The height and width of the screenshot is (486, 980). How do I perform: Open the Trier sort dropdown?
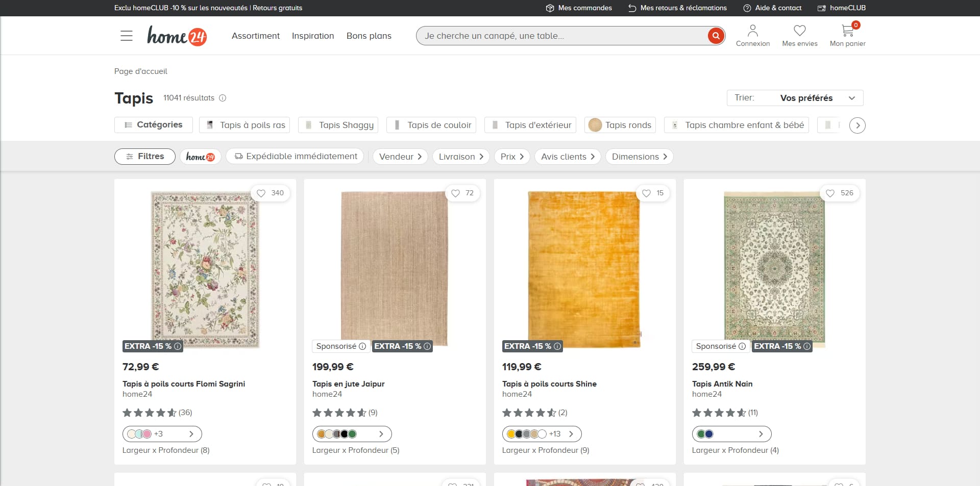[795, 98]
